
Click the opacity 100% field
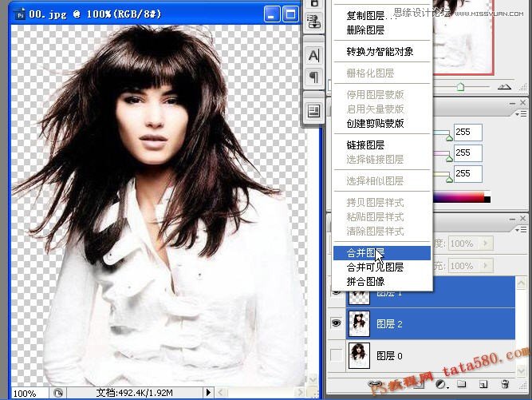click(464, 244)
